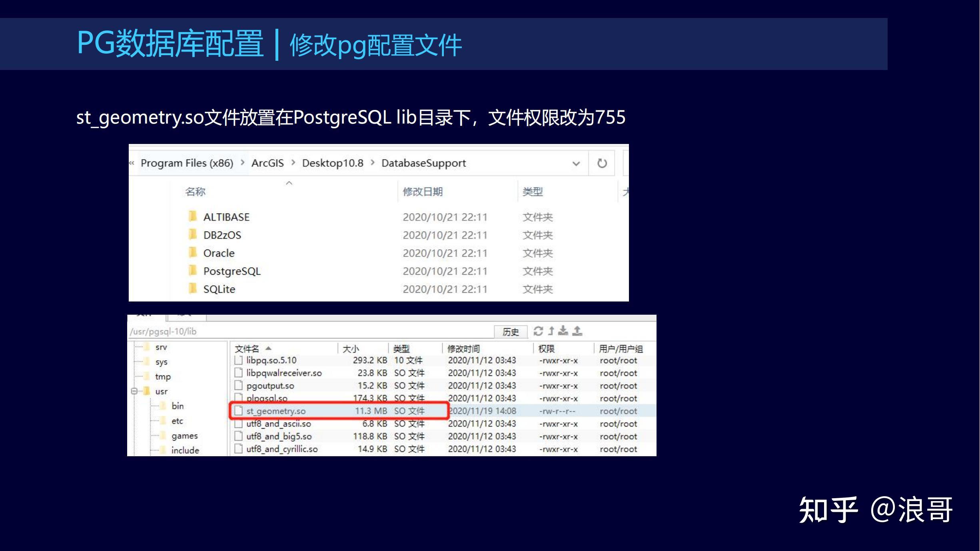980x551 pixels.
Task: Click the up-directory arrow icon
Action: [x=551, y=331]
